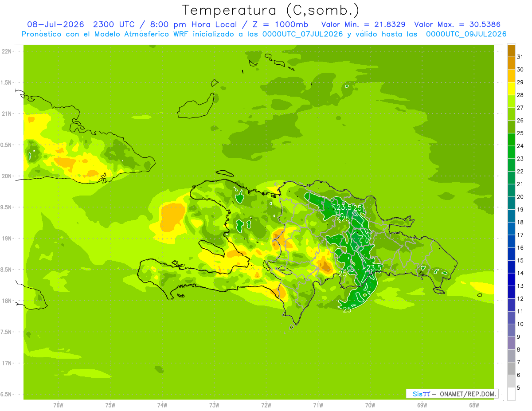532x411 pixels.
Task: Pick the blue colorbar segment between 15 and 16
Action: pos(511,254)
